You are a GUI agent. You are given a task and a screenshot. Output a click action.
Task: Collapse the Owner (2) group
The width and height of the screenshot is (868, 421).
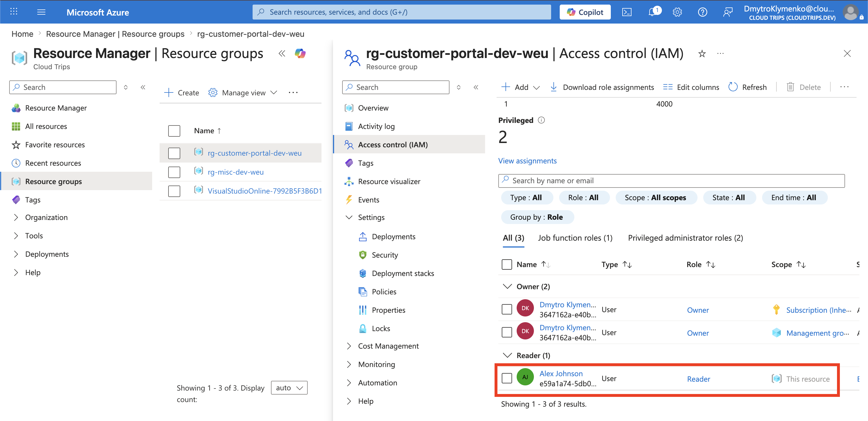[507, 286]
